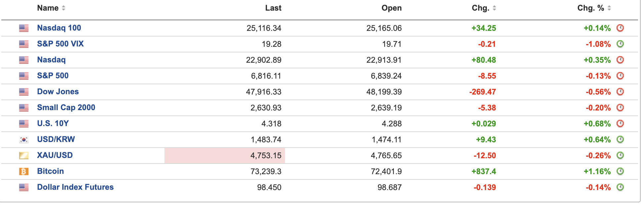Click the US flag beside Dollar Index Futures

[x=24, y=187]
